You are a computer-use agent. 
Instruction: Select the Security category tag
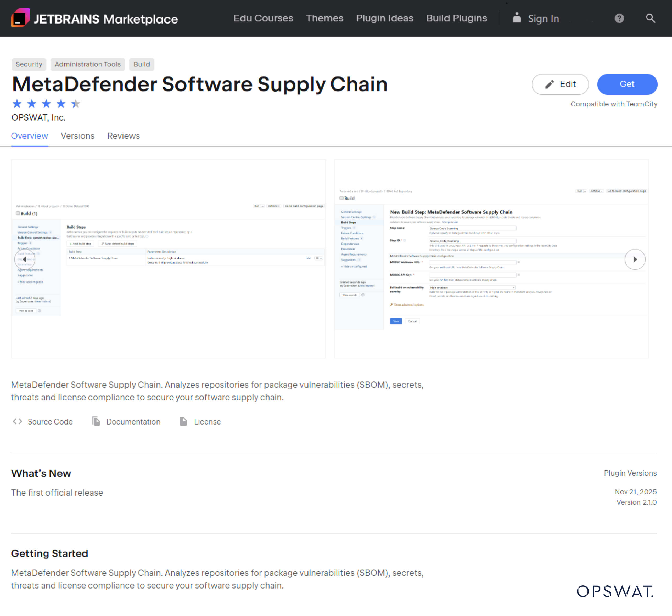pos(29,64)
